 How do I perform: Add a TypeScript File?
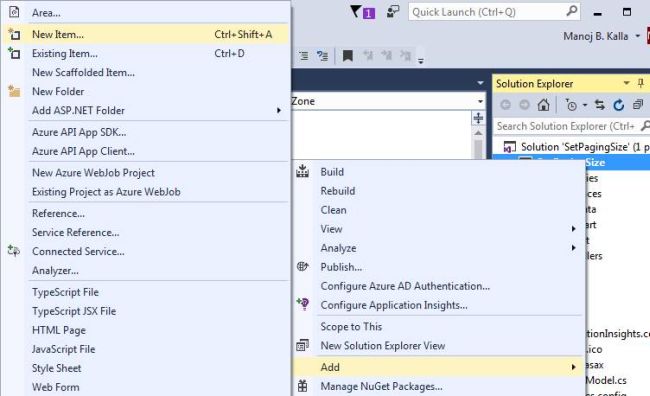pos(145,292)
